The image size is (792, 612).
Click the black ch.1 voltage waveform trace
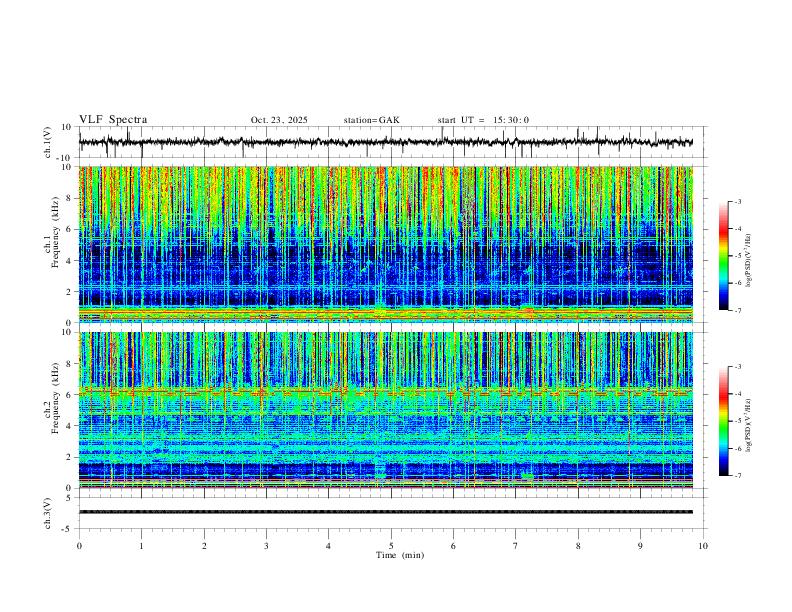[x=386, y=142]
